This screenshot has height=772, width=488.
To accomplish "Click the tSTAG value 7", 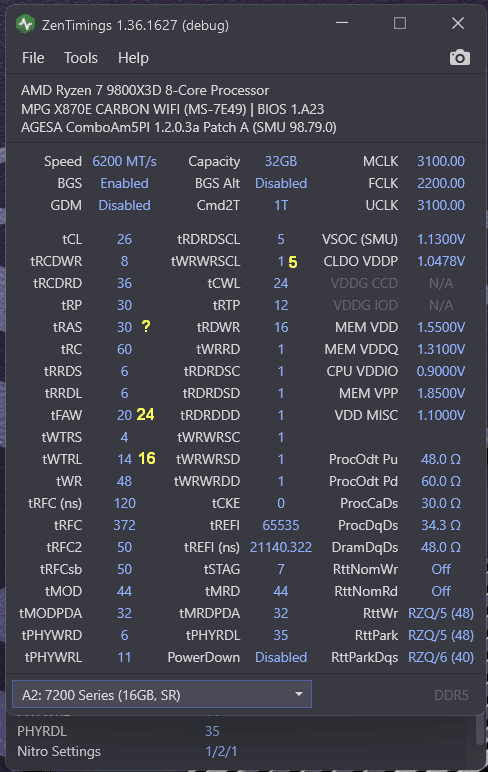I will (x=281, y=570).
